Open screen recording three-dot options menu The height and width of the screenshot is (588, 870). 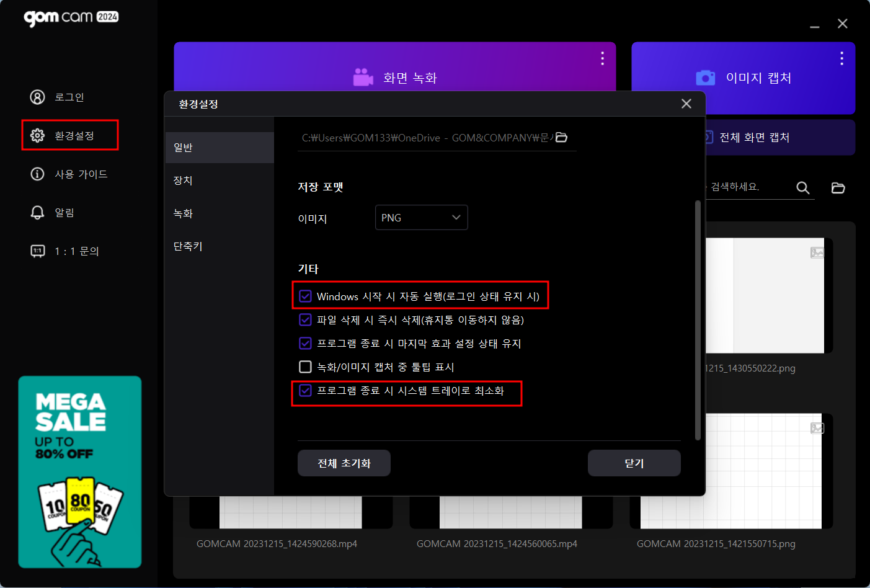point(602,58)
